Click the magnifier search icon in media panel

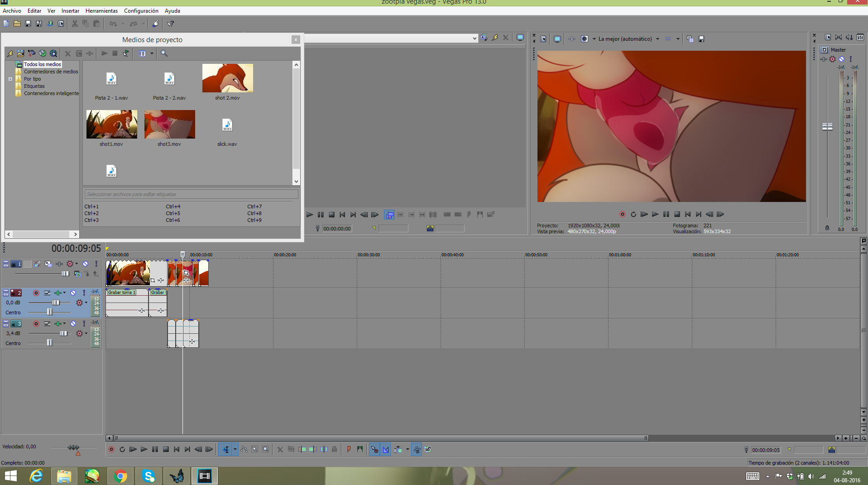tap(164, 53)
